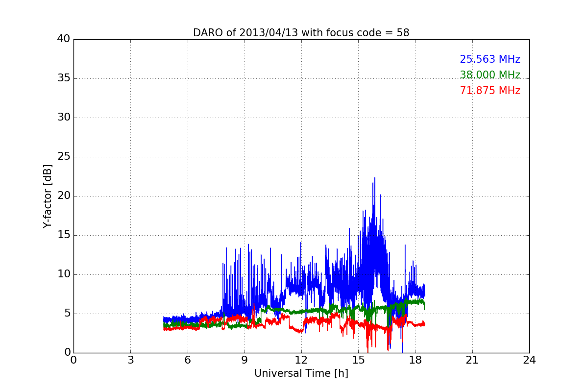
Task: Click the x-axis tick label 3
Action: click(x=130, y=360)
